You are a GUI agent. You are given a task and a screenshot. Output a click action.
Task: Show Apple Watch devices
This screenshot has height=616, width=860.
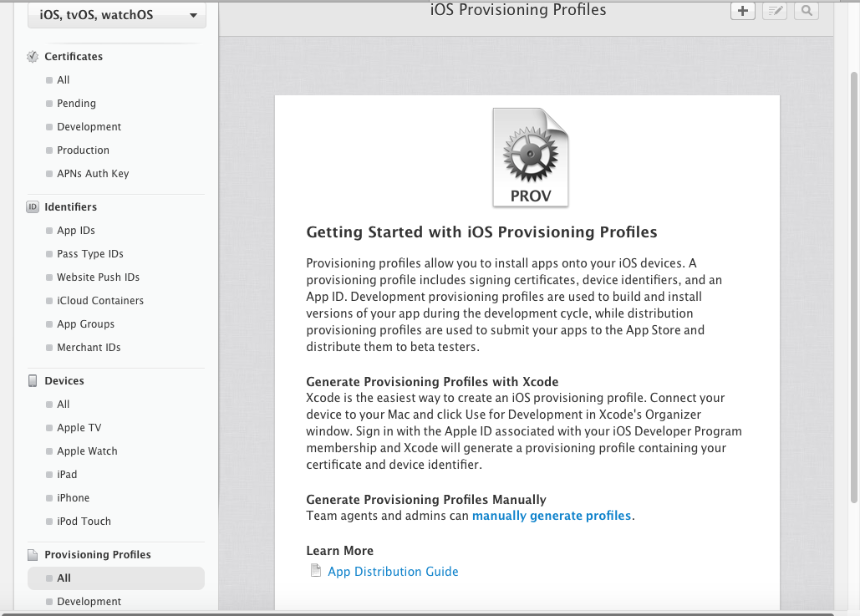pyautogui.click(x=87, y=451)
